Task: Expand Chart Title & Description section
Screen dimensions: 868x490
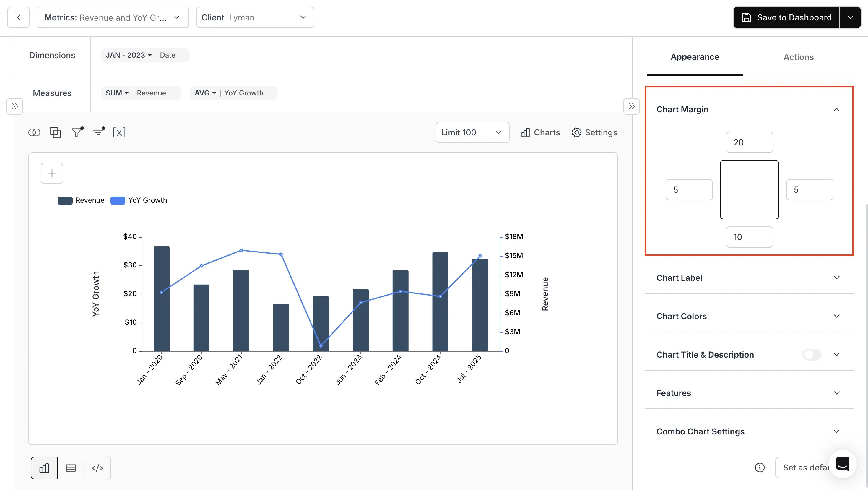Action: pos(836,355)
